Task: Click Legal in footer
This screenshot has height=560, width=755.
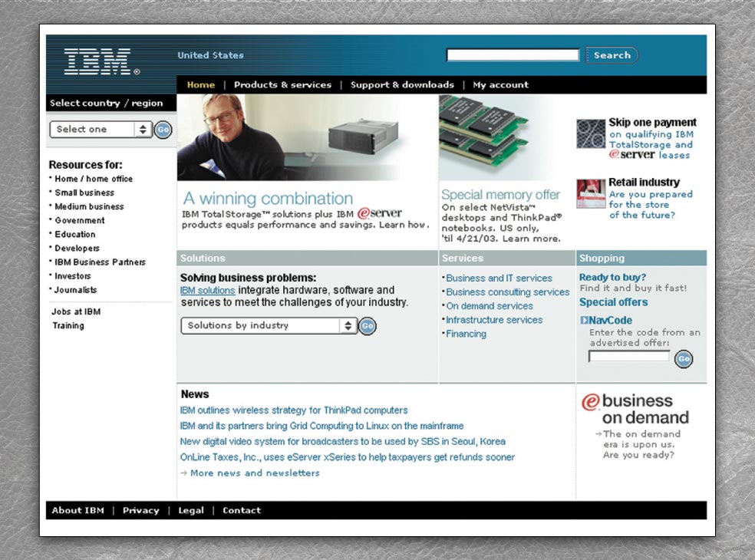Action: point(191,510)
